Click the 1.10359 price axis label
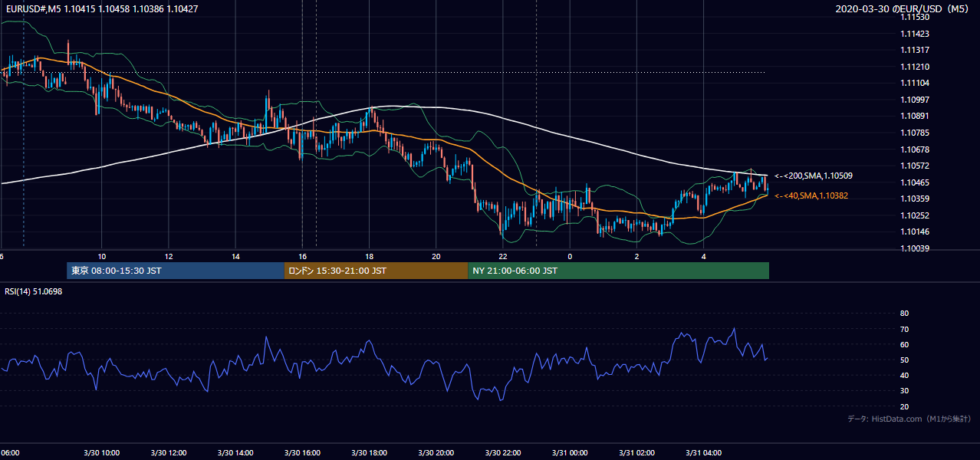 (915, 199)
